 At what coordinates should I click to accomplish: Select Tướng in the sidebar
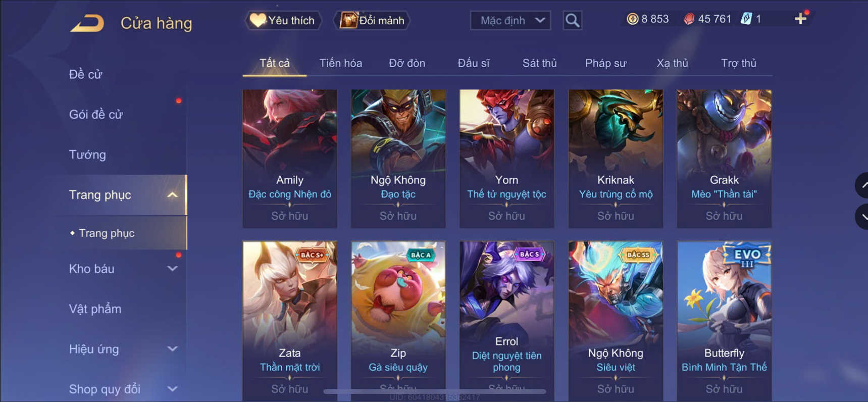pos(87,155)
